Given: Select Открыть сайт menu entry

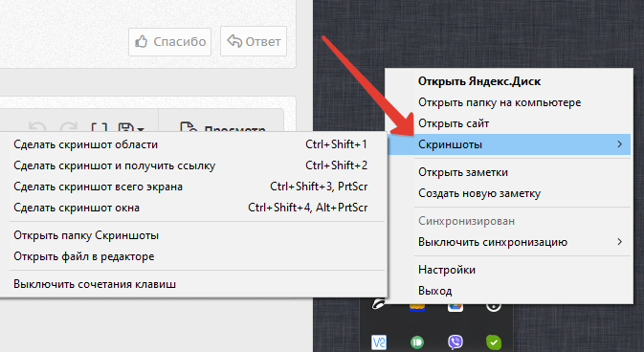Looking at the screenshot, I should (x=509, y=123).
